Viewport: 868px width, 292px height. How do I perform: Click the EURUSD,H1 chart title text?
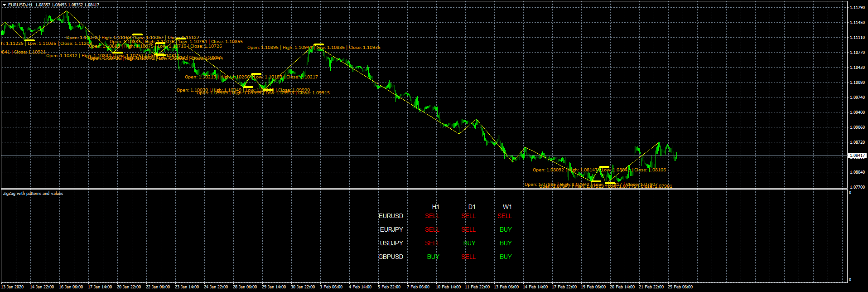point(20,5)
